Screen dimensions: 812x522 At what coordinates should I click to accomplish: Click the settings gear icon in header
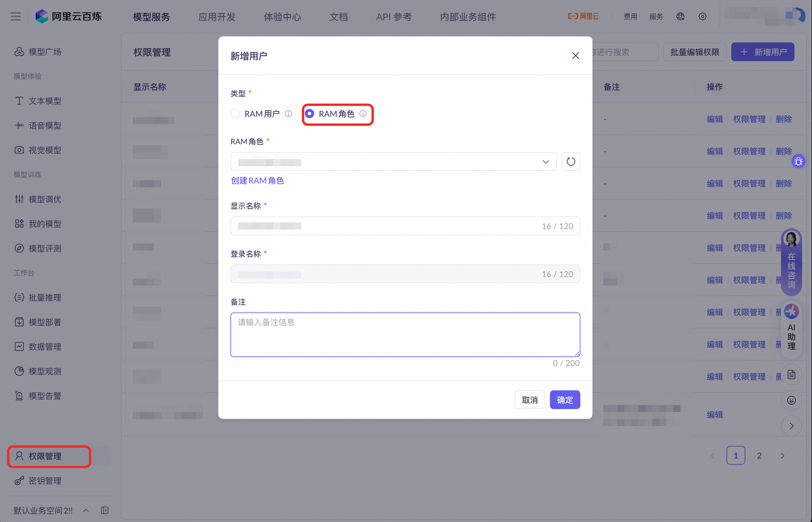coord(702,16)
